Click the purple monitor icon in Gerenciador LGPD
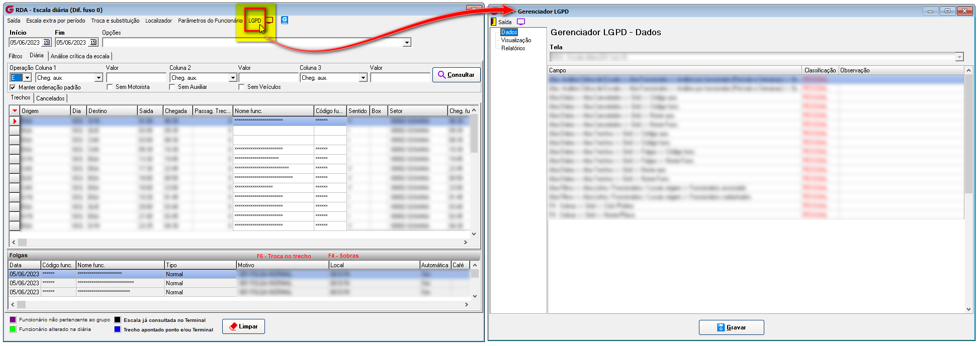Image resolution: width=980 pixels, height=346 pixels. pyautogui.click(x=521, y=22)
